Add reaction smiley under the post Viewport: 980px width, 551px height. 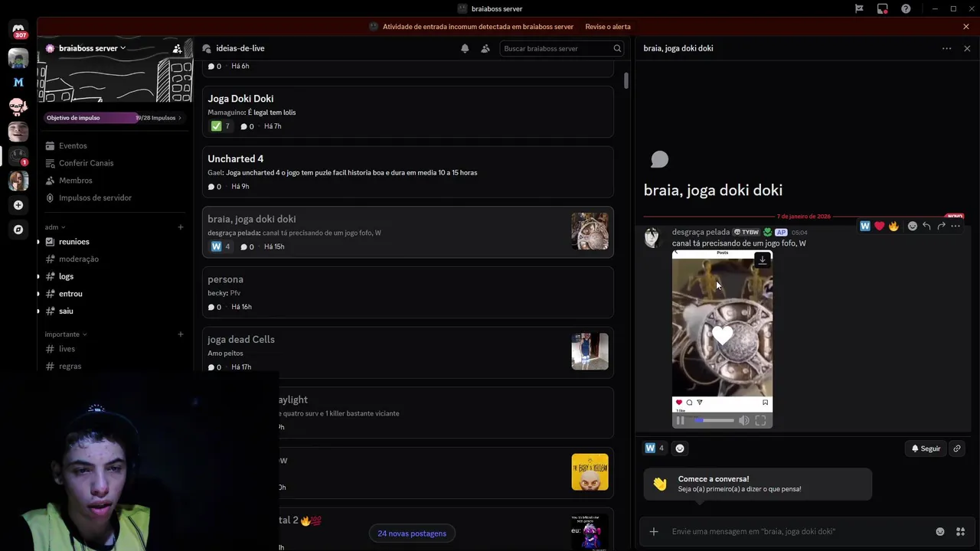[x=680, y=448]
